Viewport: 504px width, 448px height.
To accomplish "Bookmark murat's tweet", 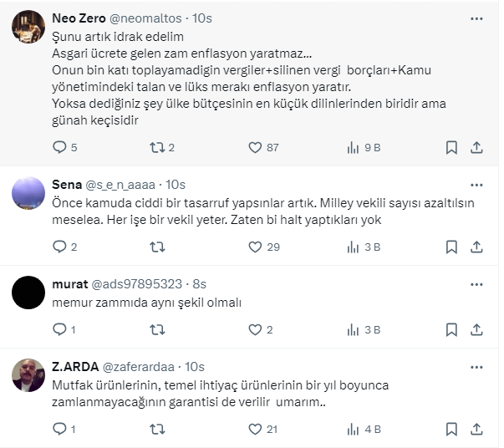I will [451, 329].
